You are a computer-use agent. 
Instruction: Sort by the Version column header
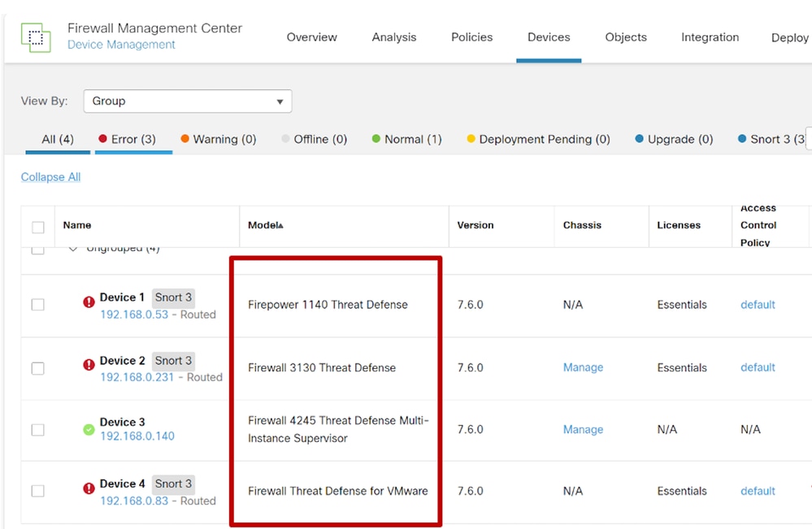coord(475,225)
